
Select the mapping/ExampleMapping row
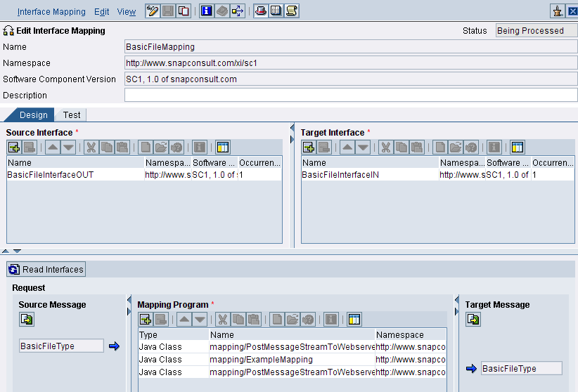click(x=292, y=359)
